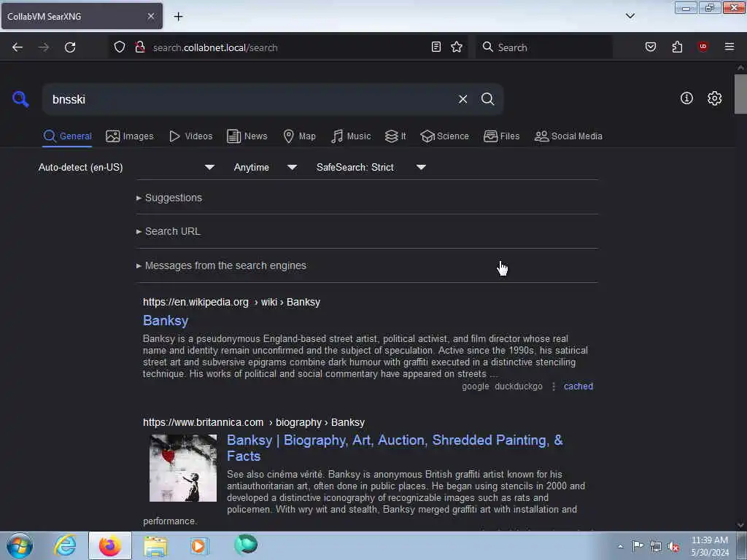The image size is (747, 560).
Task: Open the extensions puzzle icon
Action: (677, 47)
